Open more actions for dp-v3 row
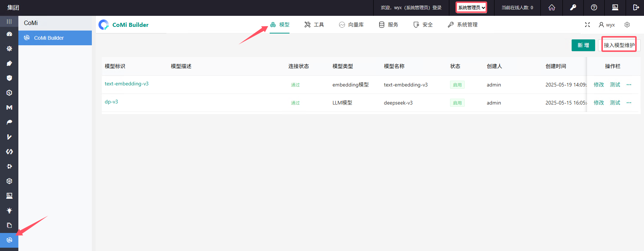Image resolution: width=644 pixels, height=251 pixels. tap(629, 103)
